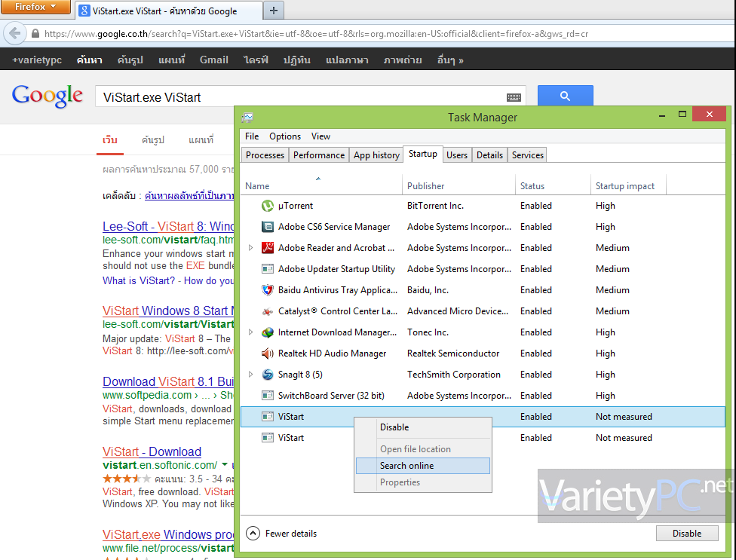Click the µTorrent startup icon
Viewport: 736px width, 560px height.
pyautogui.click(x=268, y=206)
